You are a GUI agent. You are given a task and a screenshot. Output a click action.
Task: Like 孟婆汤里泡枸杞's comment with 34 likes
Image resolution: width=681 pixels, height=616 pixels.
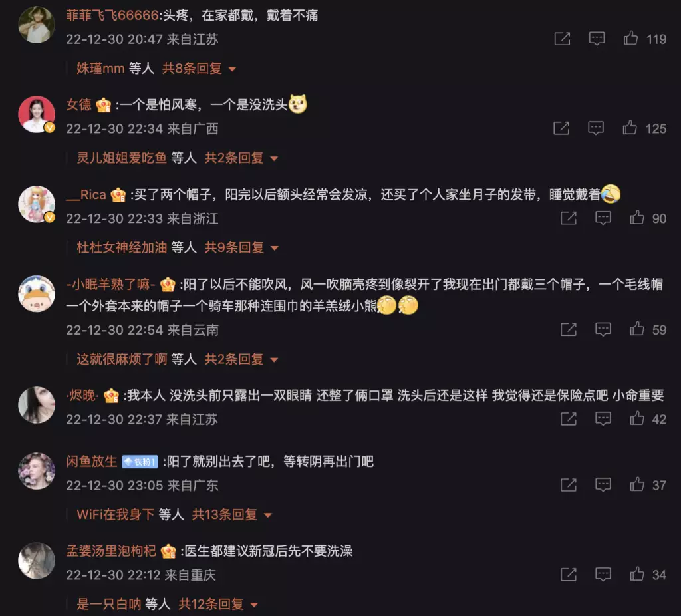pos(637,574)
